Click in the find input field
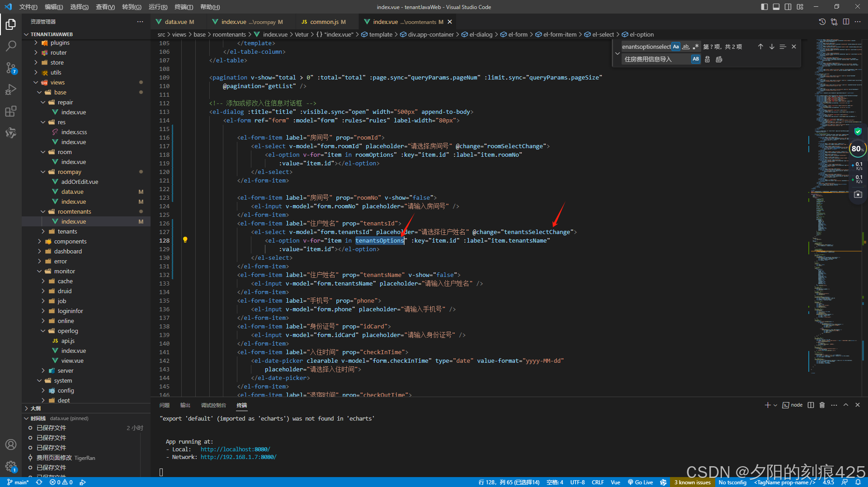 coord(646,47)
